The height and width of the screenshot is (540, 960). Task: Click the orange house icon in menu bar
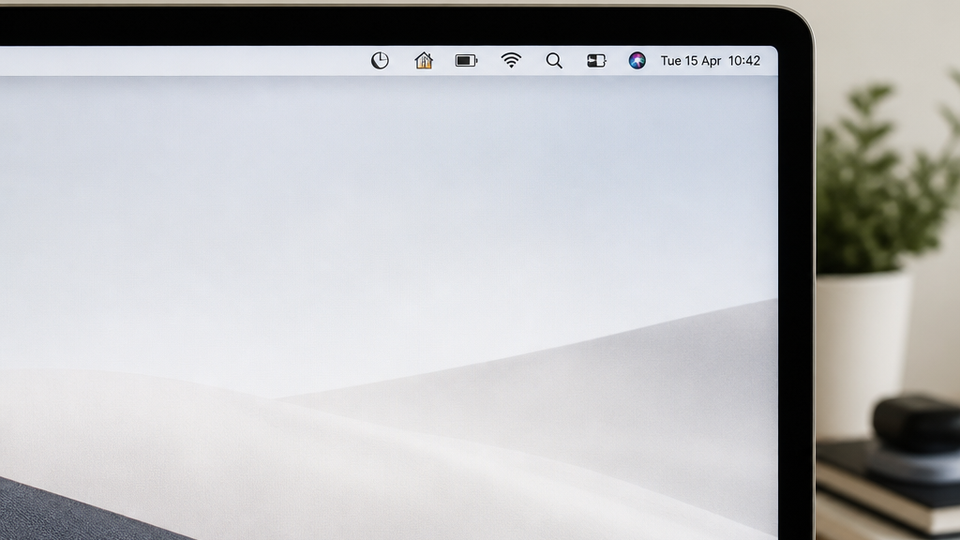coord(424,61)
